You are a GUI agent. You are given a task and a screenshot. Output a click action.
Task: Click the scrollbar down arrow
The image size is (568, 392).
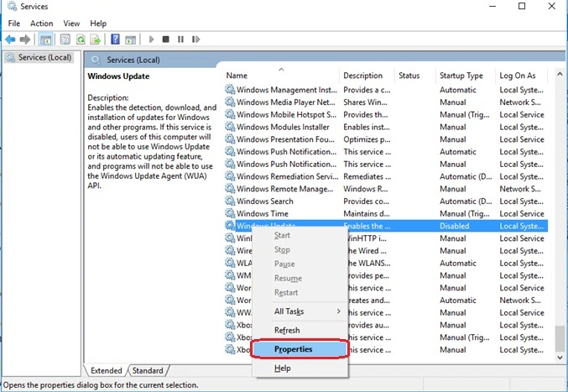pos(560,358)
